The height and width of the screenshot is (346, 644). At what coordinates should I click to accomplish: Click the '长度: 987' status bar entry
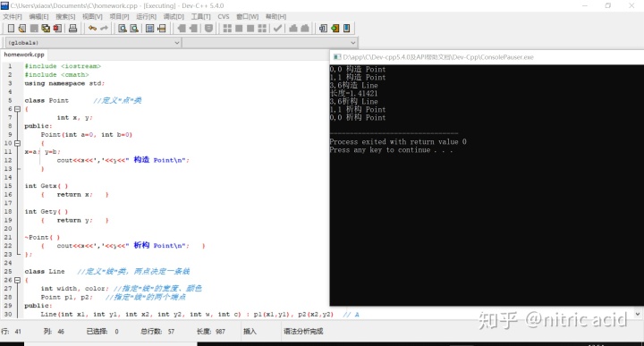(x=211, y=331)
